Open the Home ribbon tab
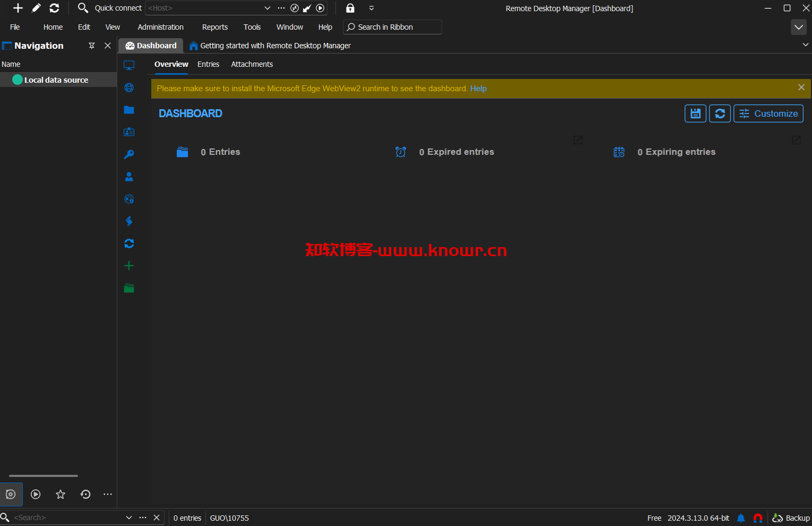Screen dimensions: 812x526 click(x=53, y=27)
